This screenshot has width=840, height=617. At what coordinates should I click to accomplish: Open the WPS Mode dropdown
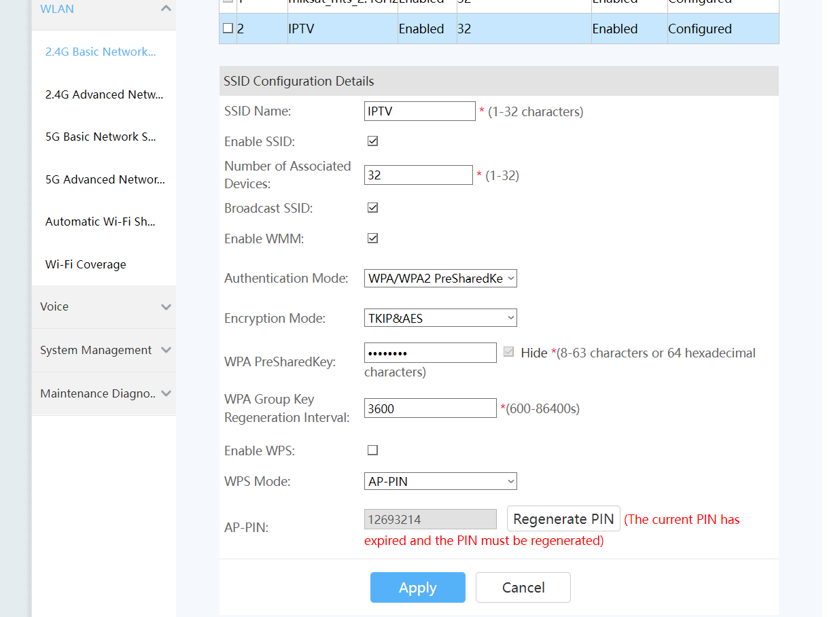click(440, 481)
